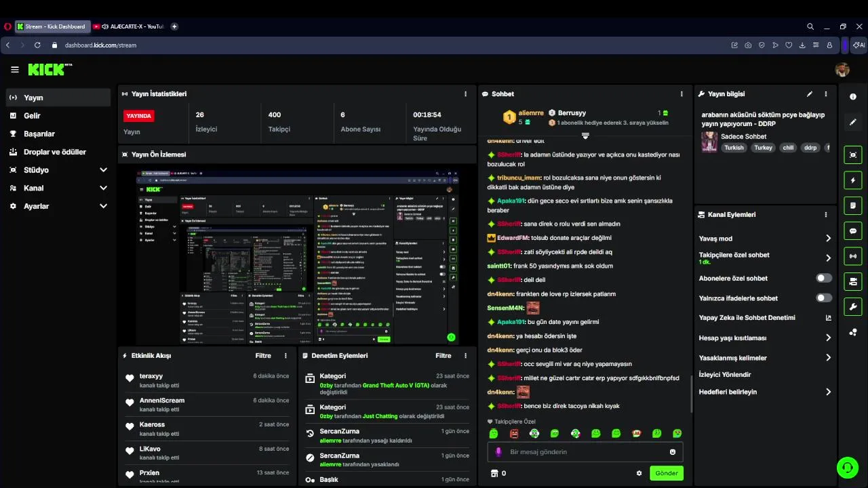Open the Sohbet panel three-dot menu
This screenshot has width=868, height=488.
tap(682, 94)
